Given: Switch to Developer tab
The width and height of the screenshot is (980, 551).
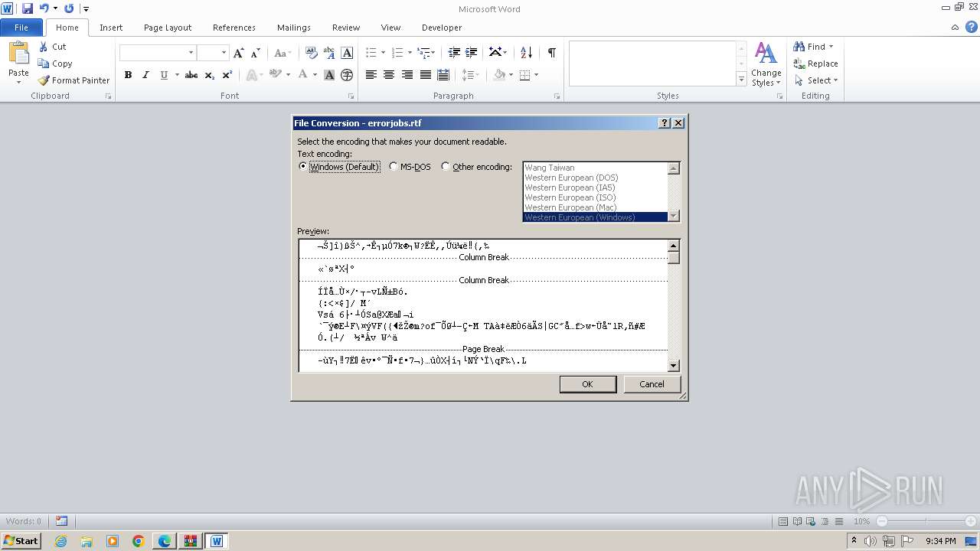Looking at the screenshot, I should tap(442, 28).
